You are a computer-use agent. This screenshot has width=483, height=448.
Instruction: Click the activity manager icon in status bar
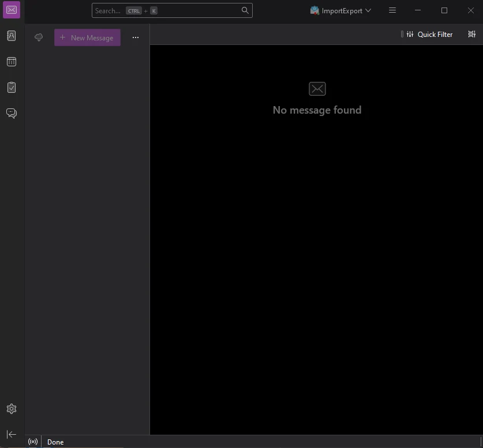[x=33, y=442]
